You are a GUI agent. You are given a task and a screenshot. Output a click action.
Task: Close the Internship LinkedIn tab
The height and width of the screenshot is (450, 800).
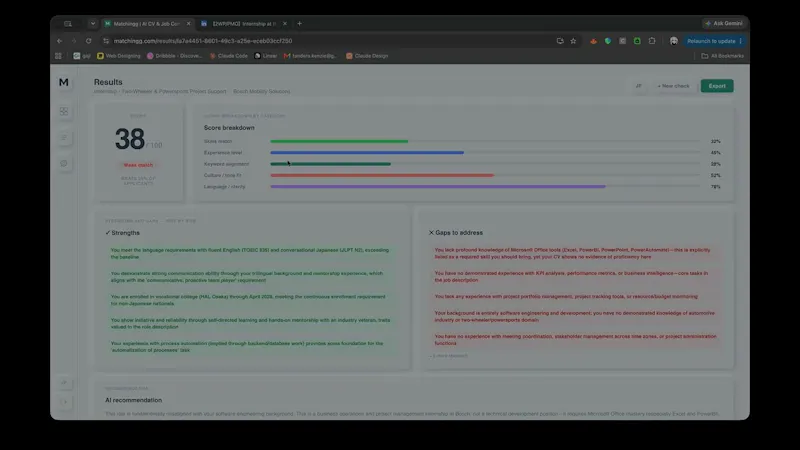285,23
